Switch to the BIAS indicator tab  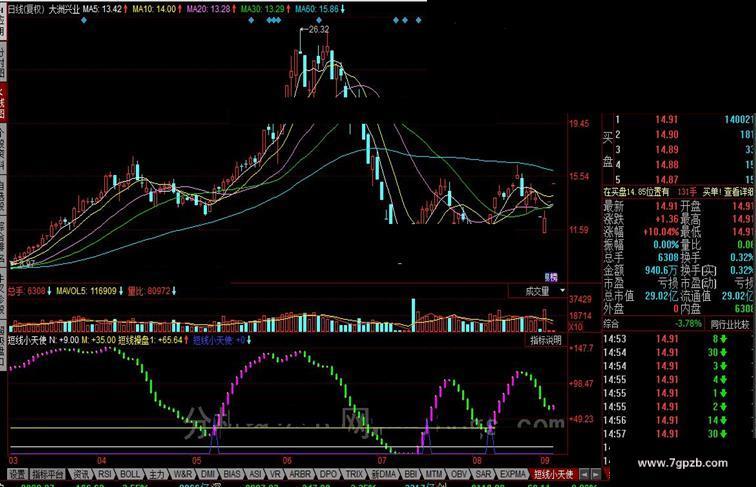[x=232, y=474]
